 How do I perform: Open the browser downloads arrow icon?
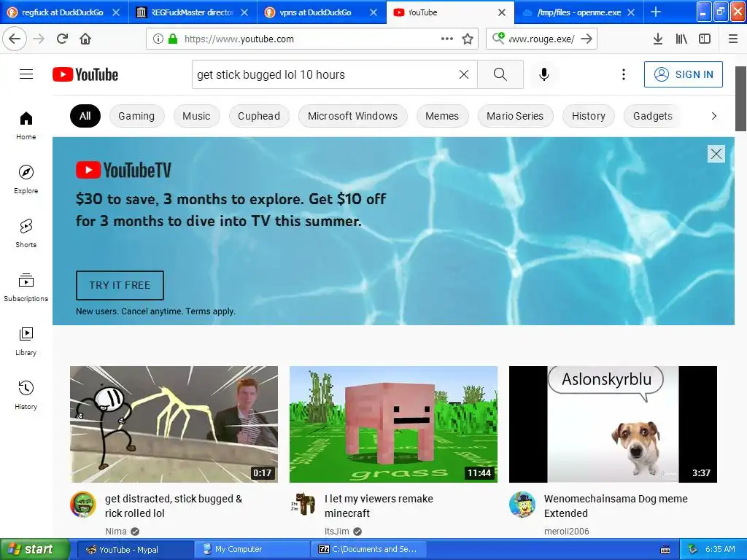pos(657,39)
